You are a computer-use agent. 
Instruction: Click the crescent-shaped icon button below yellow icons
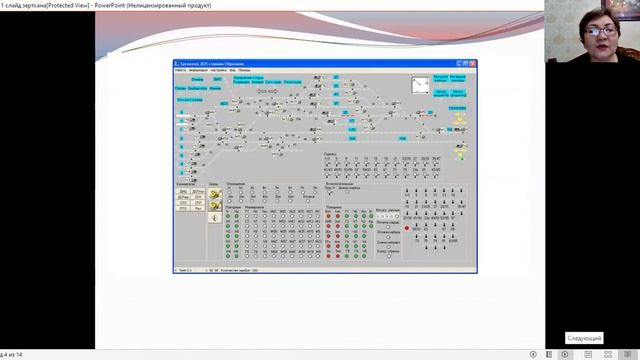[x=215, y=218]
